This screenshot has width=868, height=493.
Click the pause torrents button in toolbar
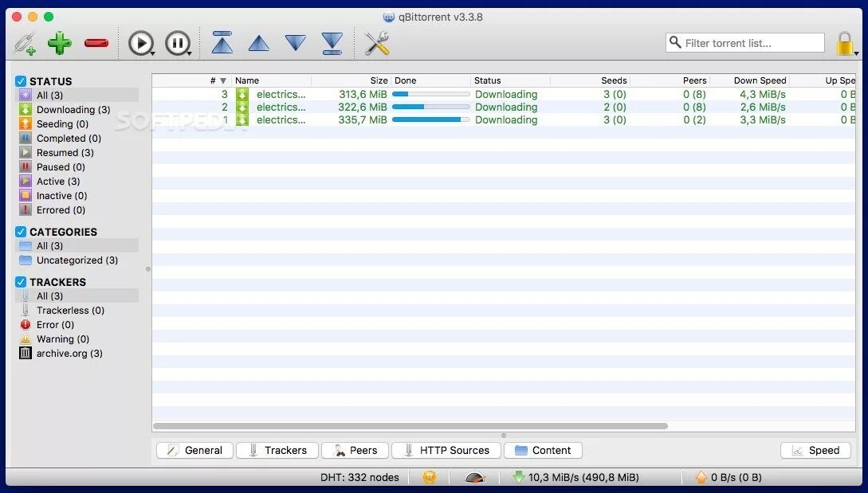coord(177,43)
